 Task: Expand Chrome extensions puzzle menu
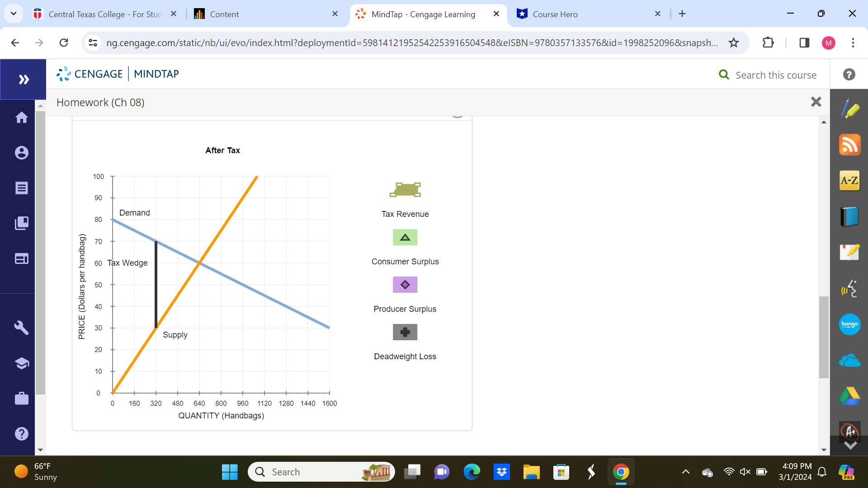tap(769, 42)
